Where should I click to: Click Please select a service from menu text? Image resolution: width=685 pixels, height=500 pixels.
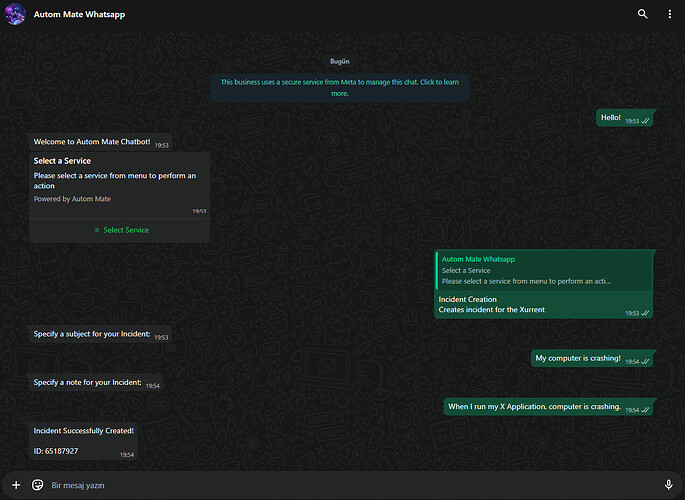tap(114, 181)
